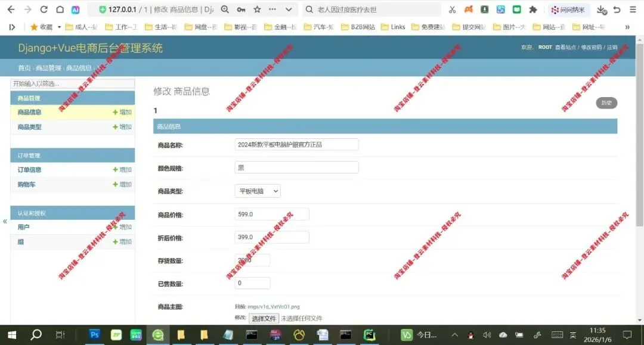The height and width of the screenshot is (345, 644).
Task: Open Photoshop from the taskbar
Action: (94, 335)
